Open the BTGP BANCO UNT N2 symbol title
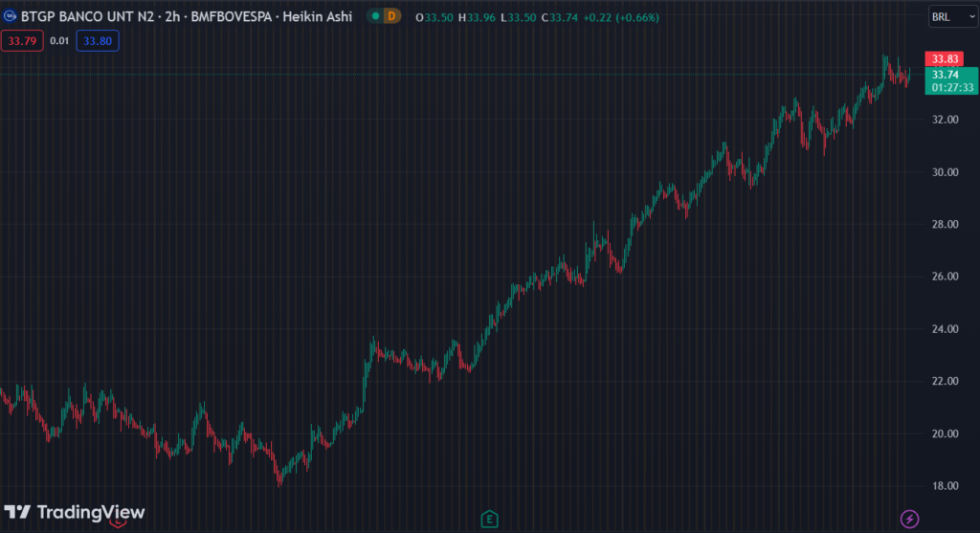Viewport: 980px width, 533px height. [x=187, y=17]
